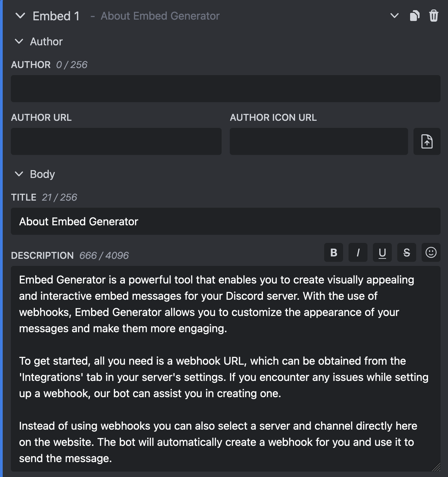Click the Embed 1 header title text
Viewport: 448px width, 477px height.
[56, 16]
